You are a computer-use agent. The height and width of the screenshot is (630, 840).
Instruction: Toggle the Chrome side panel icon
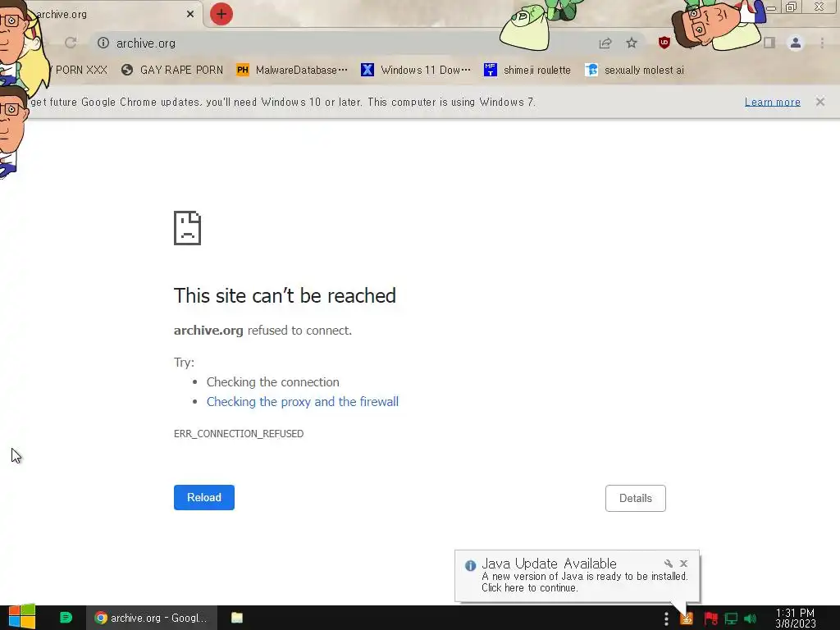769,43
